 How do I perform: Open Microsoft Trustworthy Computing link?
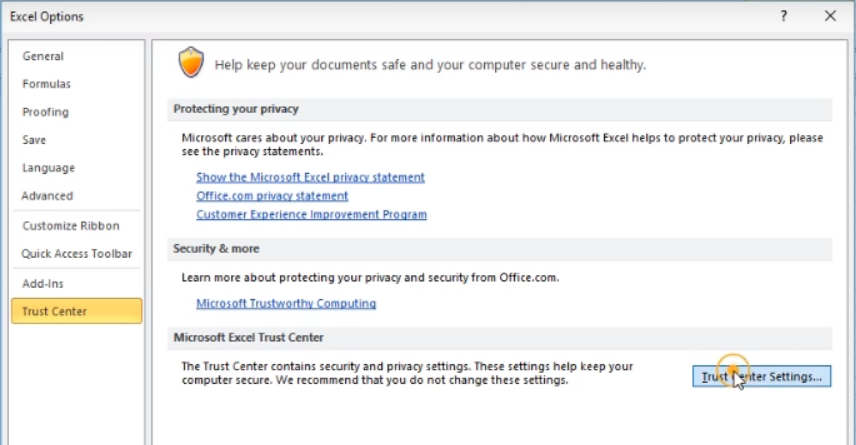tap(286, 304)
